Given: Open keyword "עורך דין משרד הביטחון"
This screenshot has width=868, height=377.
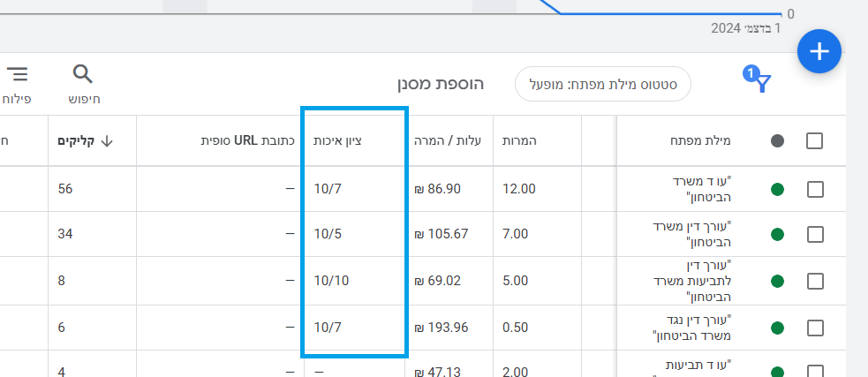Looking at the screenshot, I should tap(693, 234).
